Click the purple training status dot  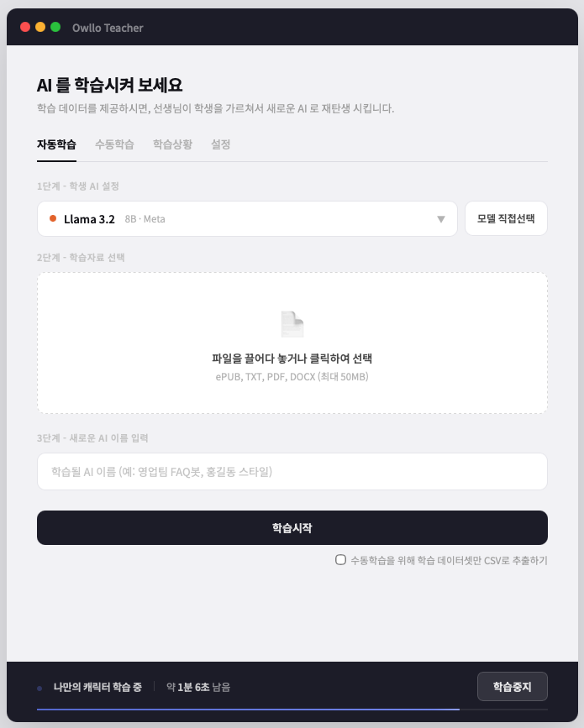tap(39, 689)
